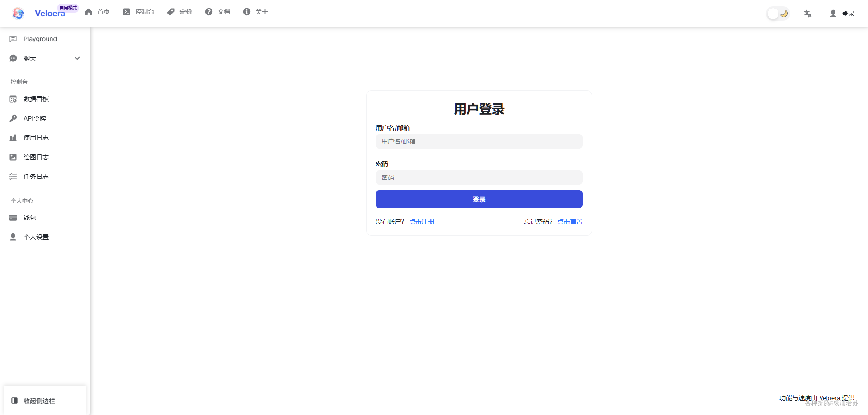Click the card icon beside 钱包
The width and height of the screenshot is (868, 415).
pyautogui.click(x=13, y=218)
